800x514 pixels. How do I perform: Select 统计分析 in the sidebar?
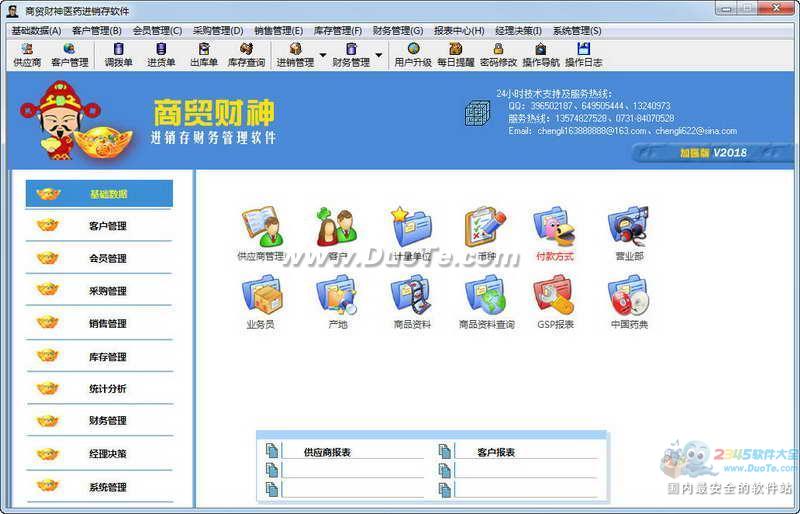(99, 388)
